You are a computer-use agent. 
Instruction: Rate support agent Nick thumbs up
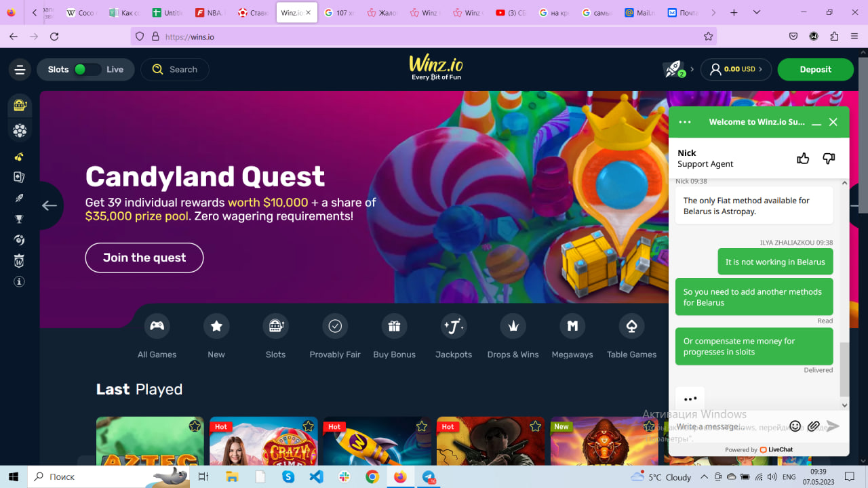[x=803, y=159]
